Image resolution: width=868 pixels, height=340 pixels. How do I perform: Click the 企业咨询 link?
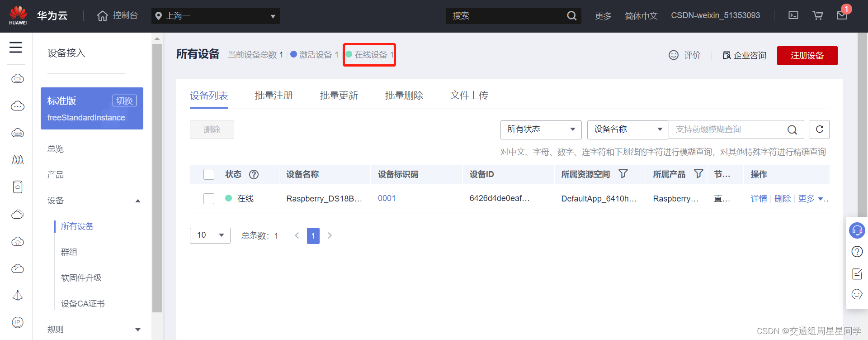pos(745,55)
